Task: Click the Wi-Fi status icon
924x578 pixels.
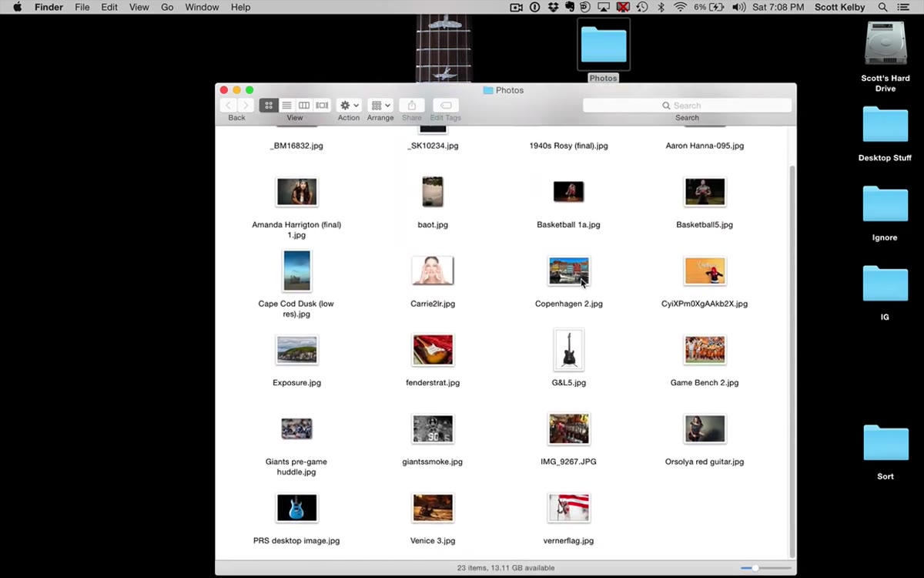Action: pyautogui.click(x=680, y=7)
